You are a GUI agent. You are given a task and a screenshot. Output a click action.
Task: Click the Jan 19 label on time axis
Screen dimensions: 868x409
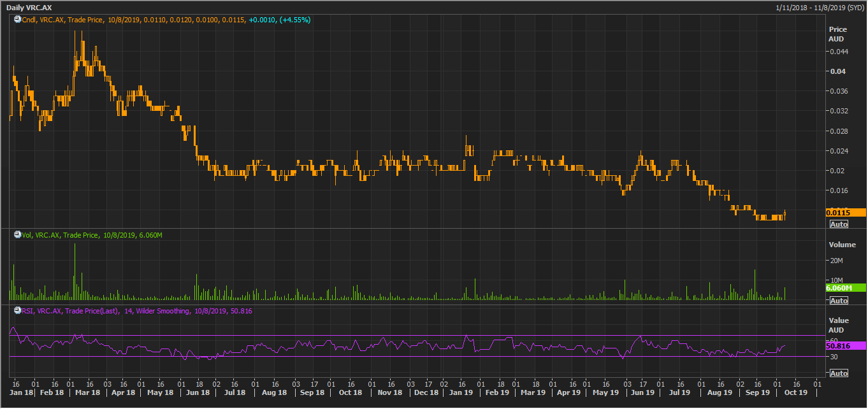pos(460,393)
